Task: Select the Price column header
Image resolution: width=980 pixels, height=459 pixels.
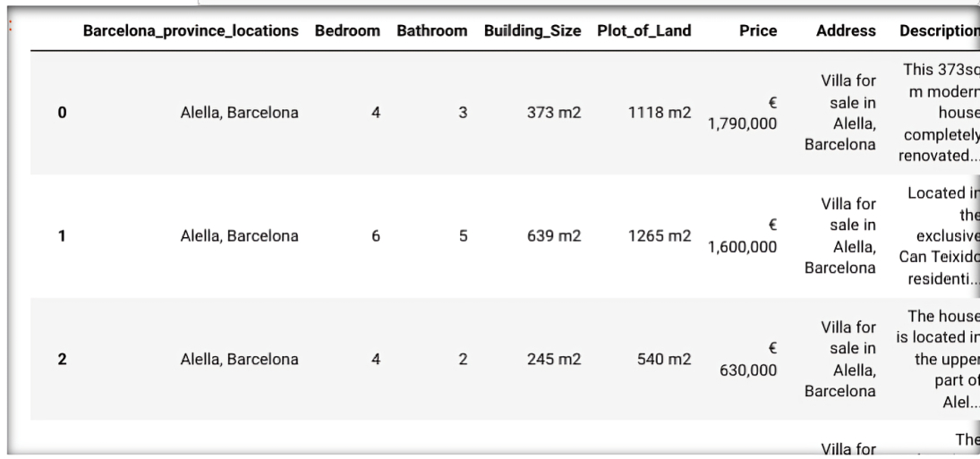Action: (x=758, y=31)
